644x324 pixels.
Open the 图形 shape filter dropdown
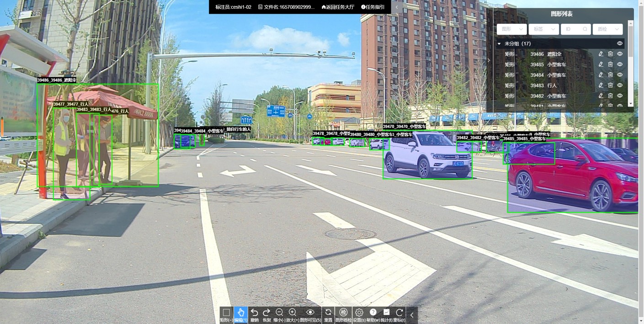[x=511, y=29]
